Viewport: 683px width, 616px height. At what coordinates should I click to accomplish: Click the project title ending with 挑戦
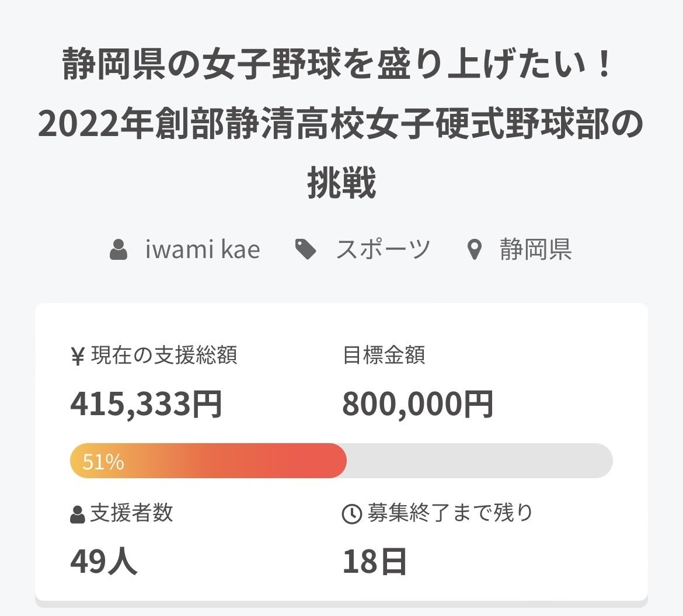pyautogui.click(x=341, y=124)
